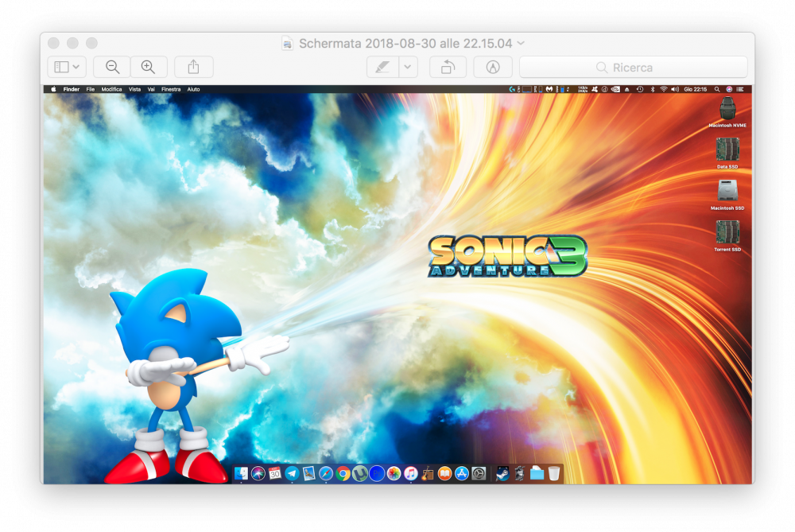Image resolution: width=795 pixels, height=532 pixels.
Task: Click the Sonic Adventure 3 logo
Action: coord(507,256)
